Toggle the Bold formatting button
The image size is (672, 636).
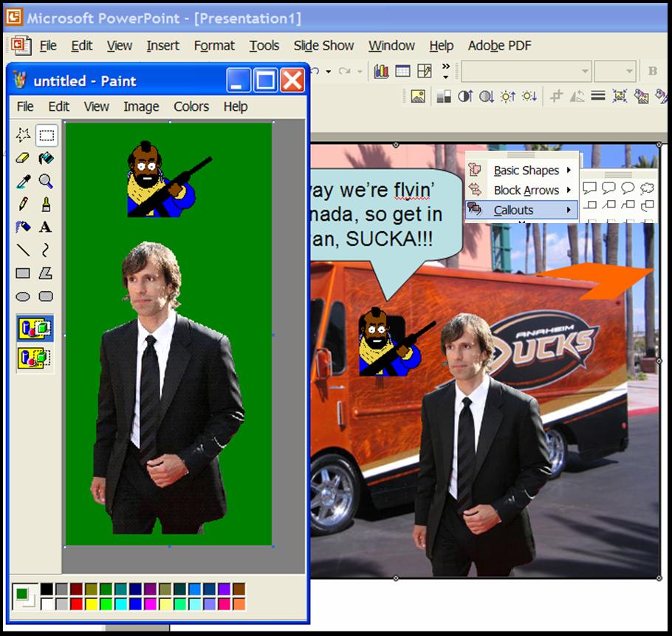[652, 71]
